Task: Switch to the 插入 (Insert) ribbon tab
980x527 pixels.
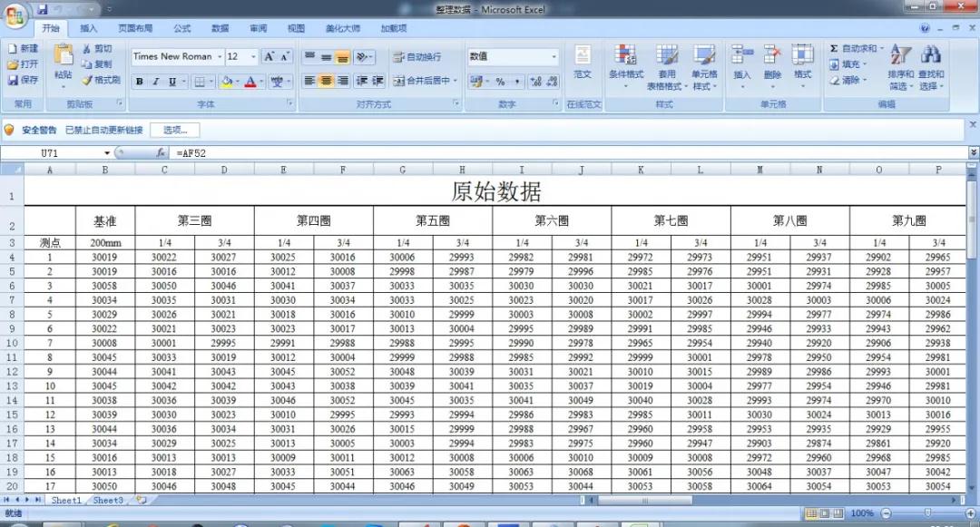Action: click(x=88, y=28)
